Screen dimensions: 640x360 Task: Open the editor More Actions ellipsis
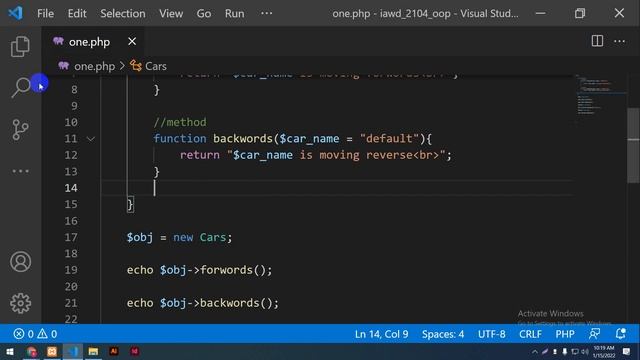tap(620, 41)
